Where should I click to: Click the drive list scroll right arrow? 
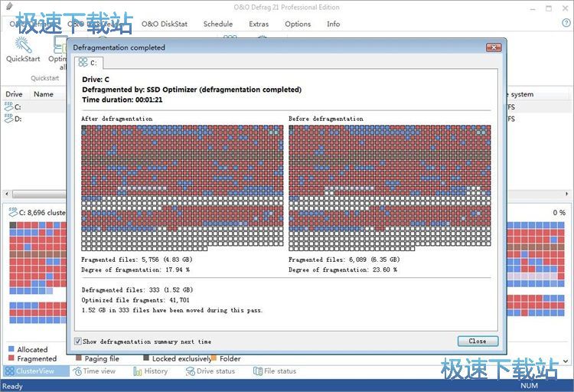coord(566,194)
